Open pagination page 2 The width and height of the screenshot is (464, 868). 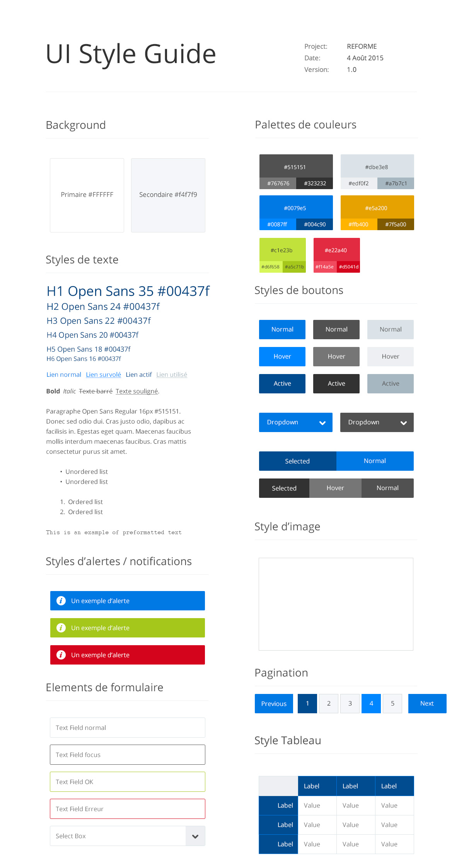point(329,704)
